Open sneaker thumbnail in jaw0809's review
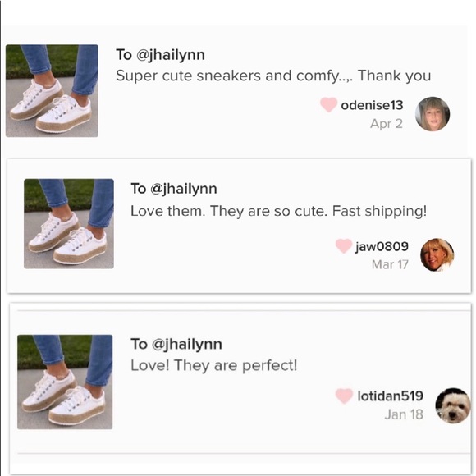Image resolution: width=476 pixels, height=476 pixels. (69, 224)
